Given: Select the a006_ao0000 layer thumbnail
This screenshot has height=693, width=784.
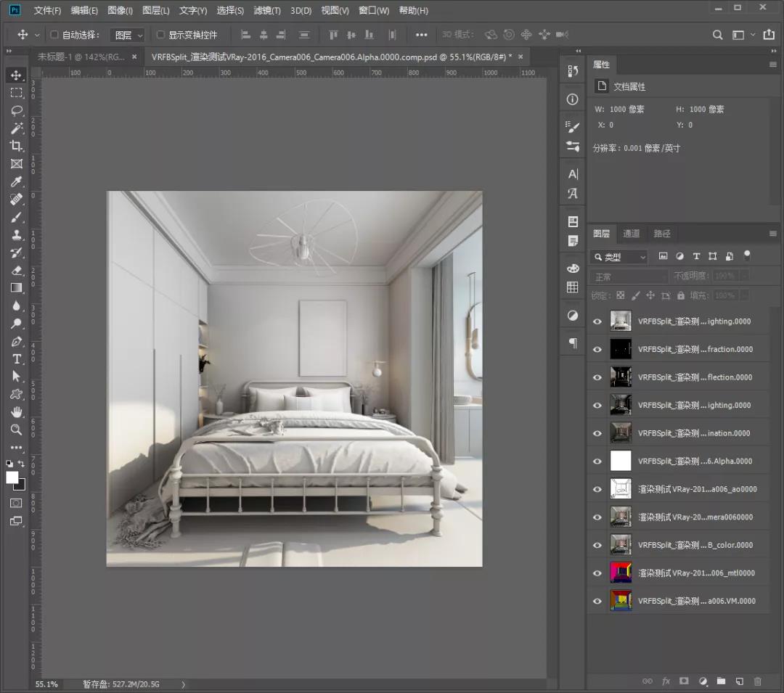Looking at the screenshot, I should click(x=621, y=489).
